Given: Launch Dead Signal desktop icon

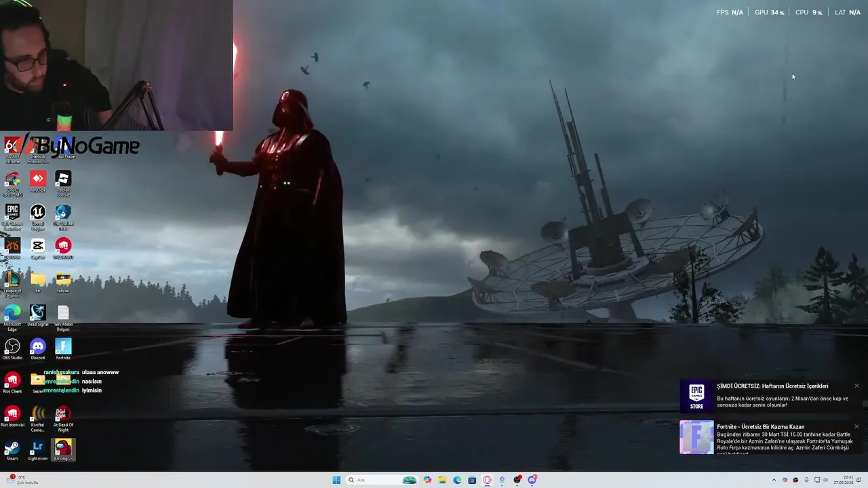Looking at the screenshot, I should (38, 316).
